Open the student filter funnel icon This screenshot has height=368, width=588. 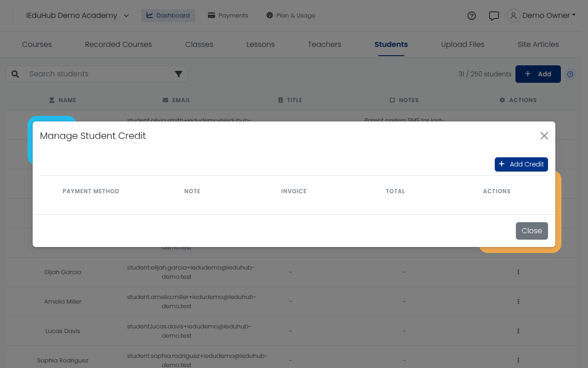tap(179, 74)
